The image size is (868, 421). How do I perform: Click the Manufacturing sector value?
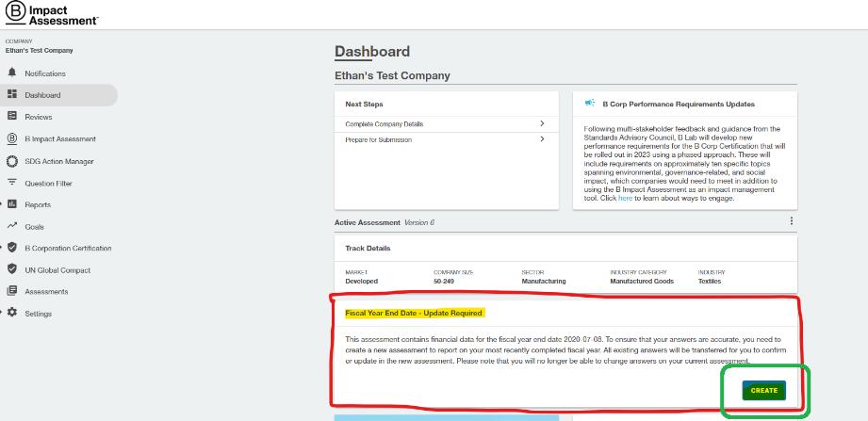pos(544,281)
